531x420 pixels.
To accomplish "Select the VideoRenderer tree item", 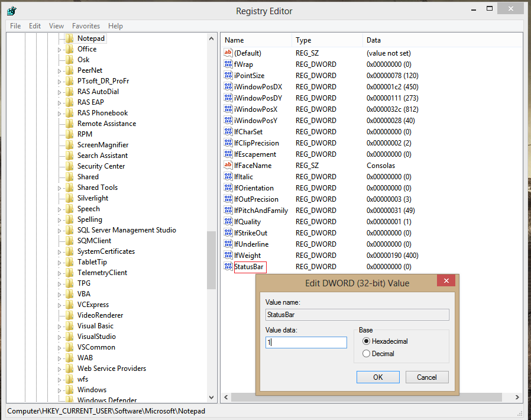I will (x=101, y=315).
